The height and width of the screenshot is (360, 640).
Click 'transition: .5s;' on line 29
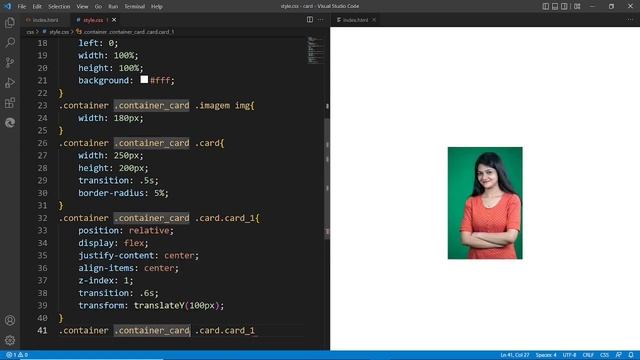point(118,180)
